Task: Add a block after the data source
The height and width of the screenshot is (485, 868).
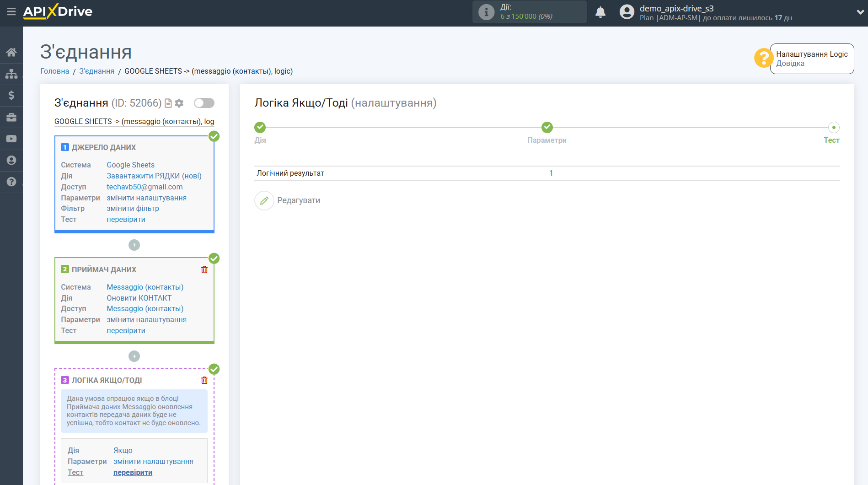Action: coord(134,245)
